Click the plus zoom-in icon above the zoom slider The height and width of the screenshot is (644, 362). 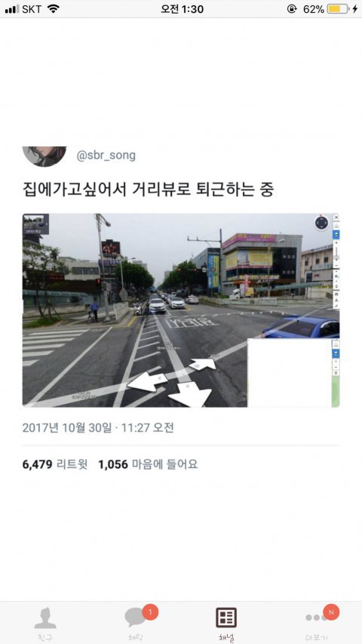336,242
